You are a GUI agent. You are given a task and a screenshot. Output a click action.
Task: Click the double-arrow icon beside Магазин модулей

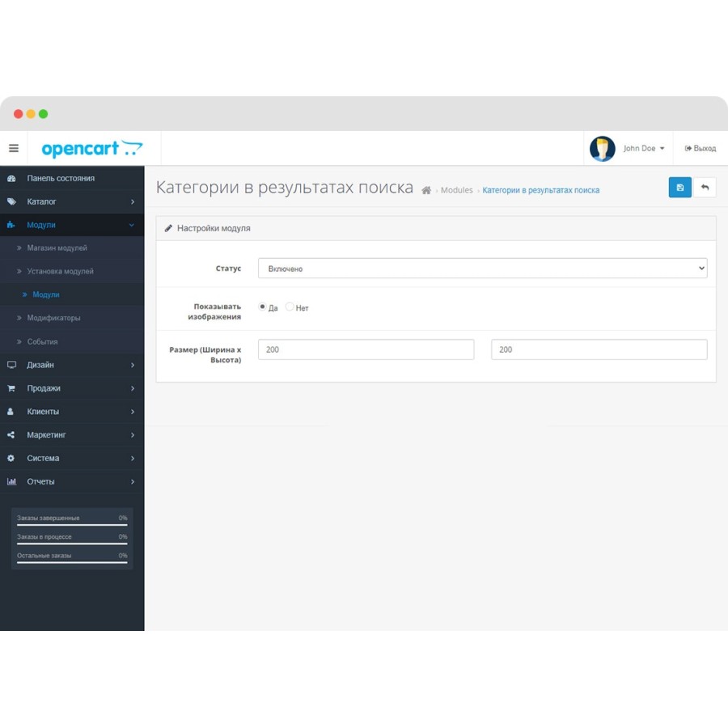click(x=19, y=248)
